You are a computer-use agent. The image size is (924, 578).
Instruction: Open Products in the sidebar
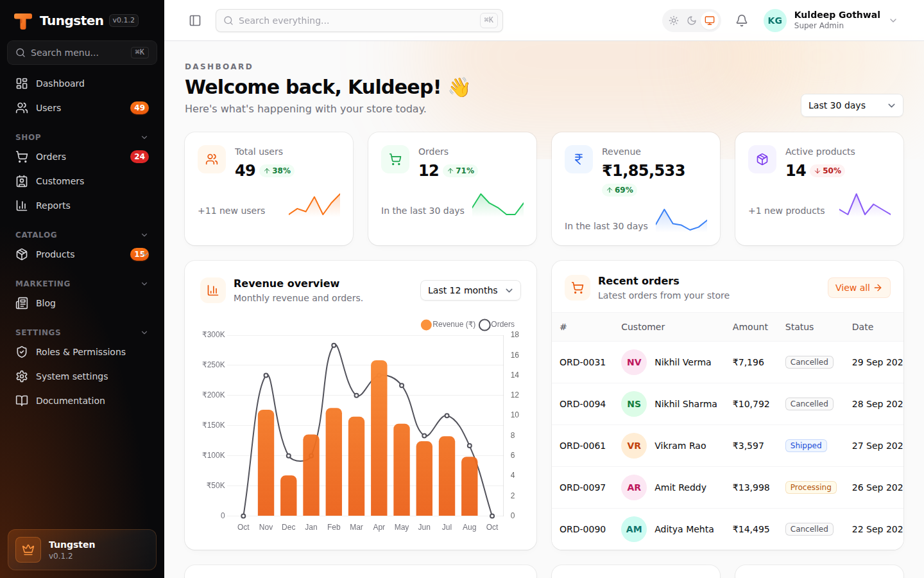coord(82,254)
